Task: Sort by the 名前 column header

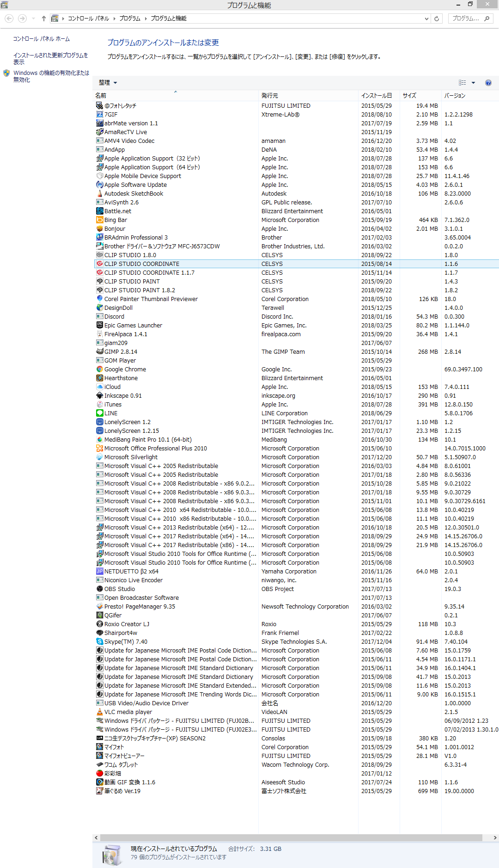Action: [x=176, y=96]
